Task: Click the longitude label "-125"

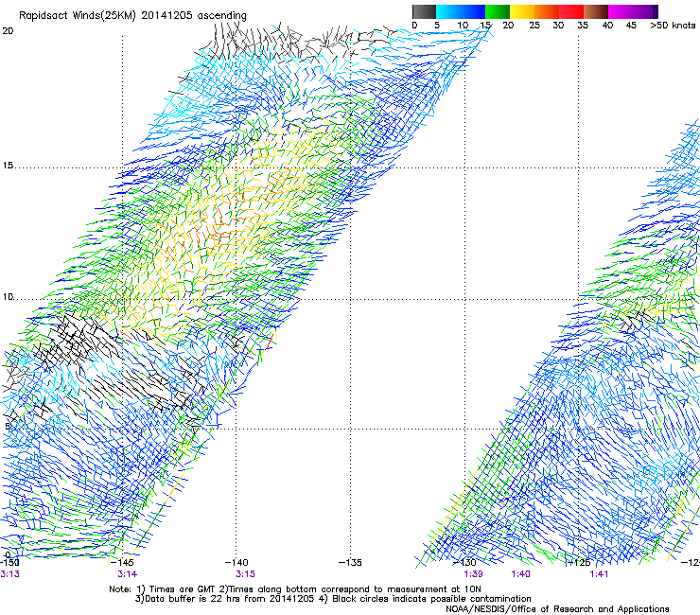Action: pyautogui.click(x=578, y=562)
